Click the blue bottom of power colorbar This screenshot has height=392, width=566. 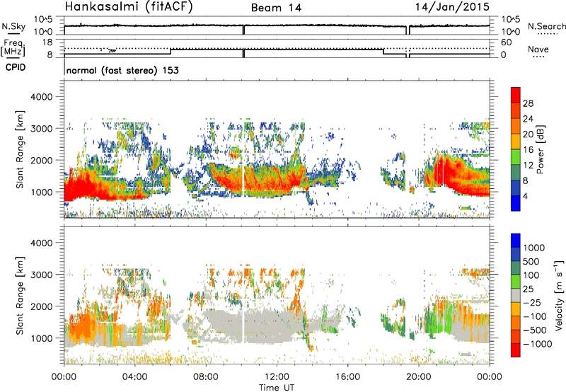tap(516, 204)
